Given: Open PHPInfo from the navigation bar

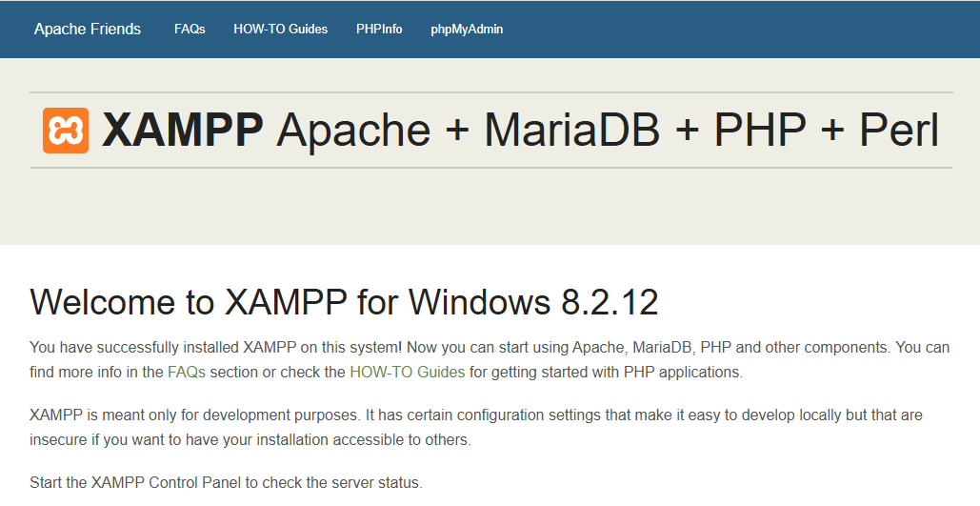Looking at the screenshot, I should [379, 30].
